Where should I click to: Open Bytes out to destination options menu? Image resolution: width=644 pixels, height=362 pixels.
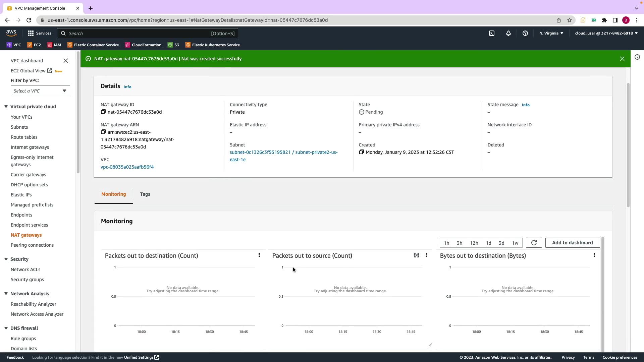[x=594, y=255]
